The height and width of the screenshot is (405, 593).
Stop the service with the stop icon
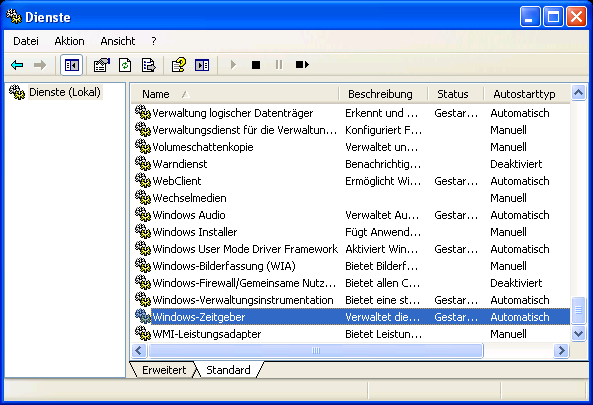point(256,65)
